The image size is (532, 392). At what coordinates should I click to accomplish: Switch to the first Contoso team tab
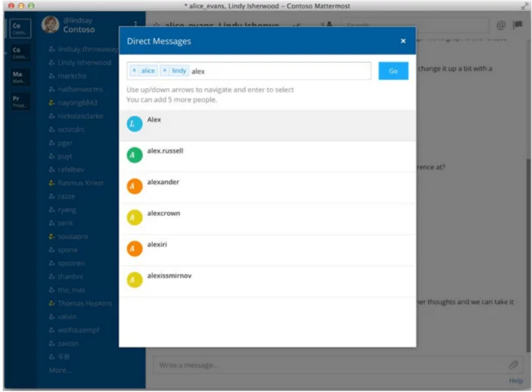point(21,28)
